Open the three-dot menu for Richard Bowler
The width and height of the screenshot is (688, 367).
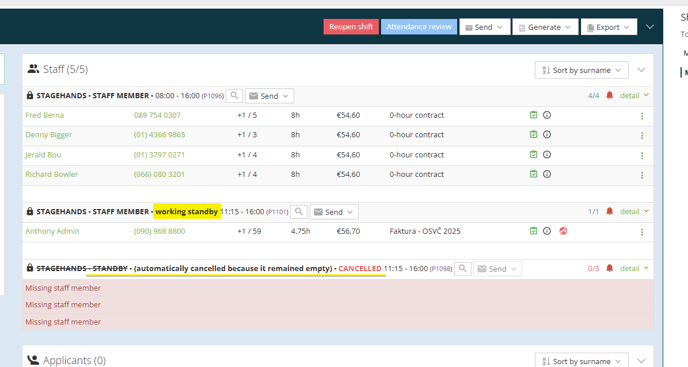pos(642,175)
